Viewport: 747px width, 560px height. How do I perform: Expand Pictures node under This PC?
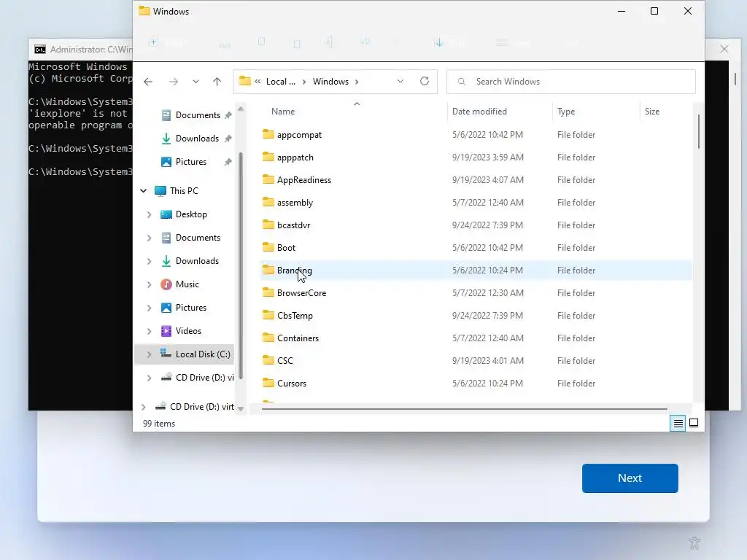pos(149,308)
